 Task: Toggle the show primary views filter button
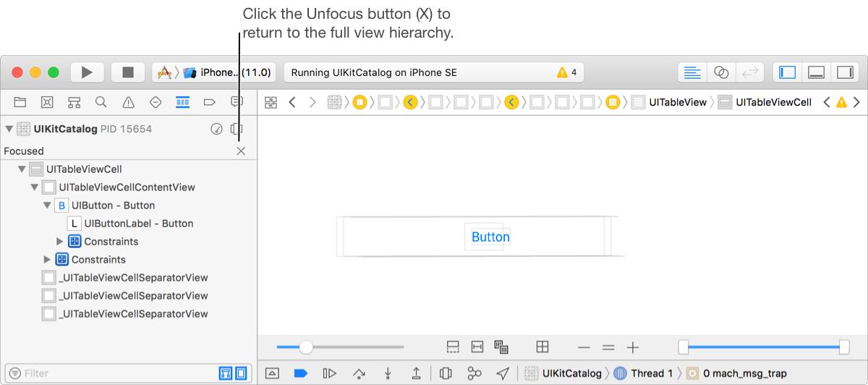tap(225, 373)
